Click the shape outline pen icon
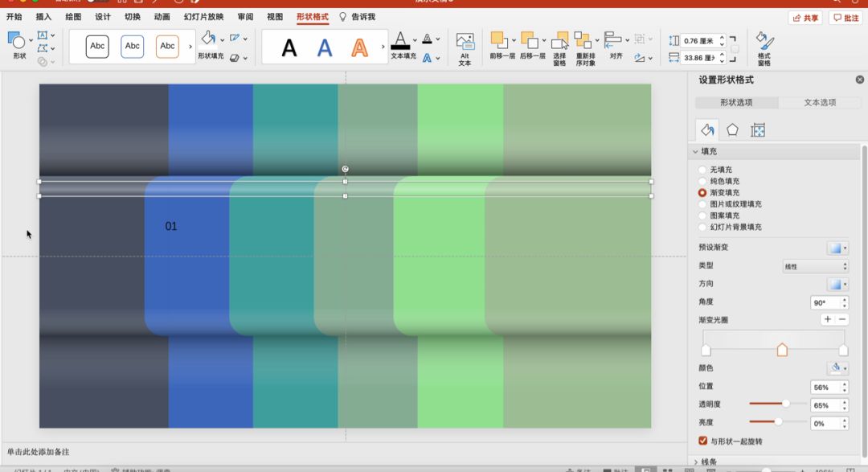Viewport: 868px width, 472px height. tap(235, 38)
